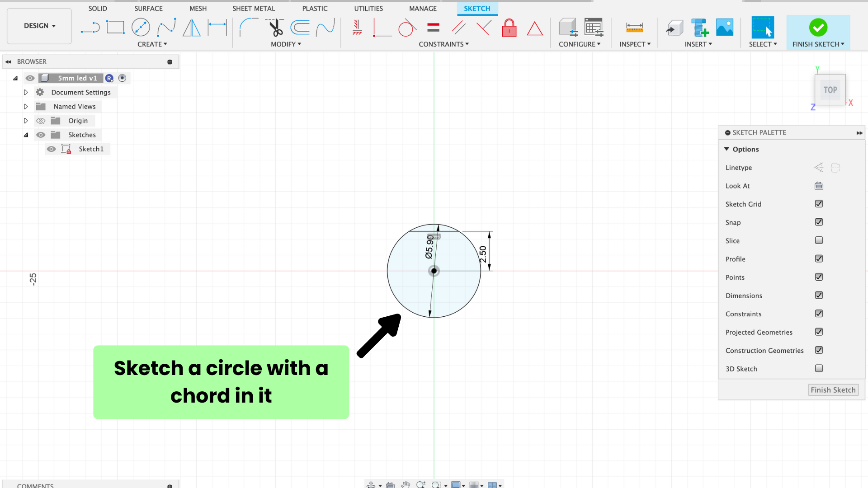Switch to the SURFACE tab
The image size is (868, 488).
148,9
